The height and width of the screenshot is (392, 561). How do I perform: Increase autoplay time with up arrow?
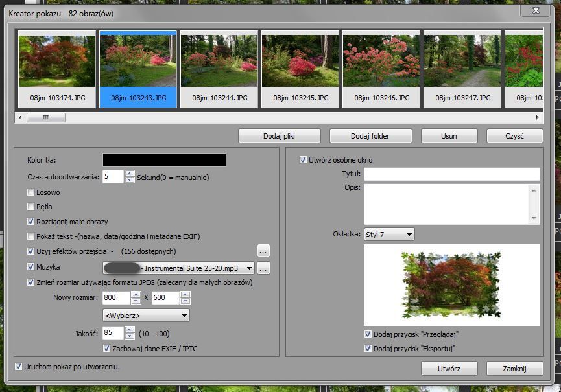(x=130, y=174)
